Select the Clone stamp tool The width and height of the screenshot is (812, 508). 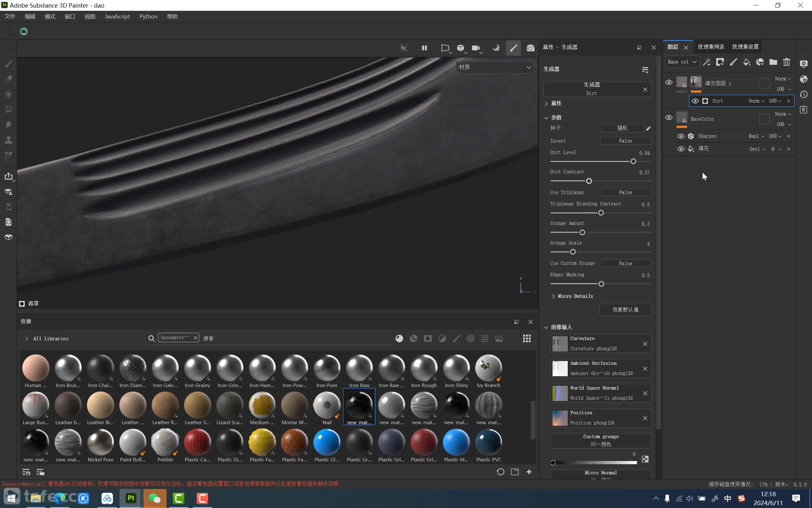pyautogui.click(x=9, y=140)
